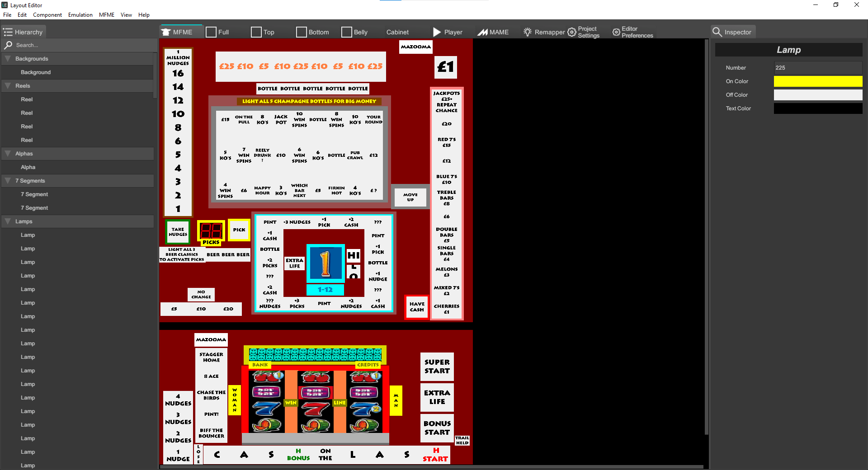Toggle the Top view checkbox

tap(256, 32)
